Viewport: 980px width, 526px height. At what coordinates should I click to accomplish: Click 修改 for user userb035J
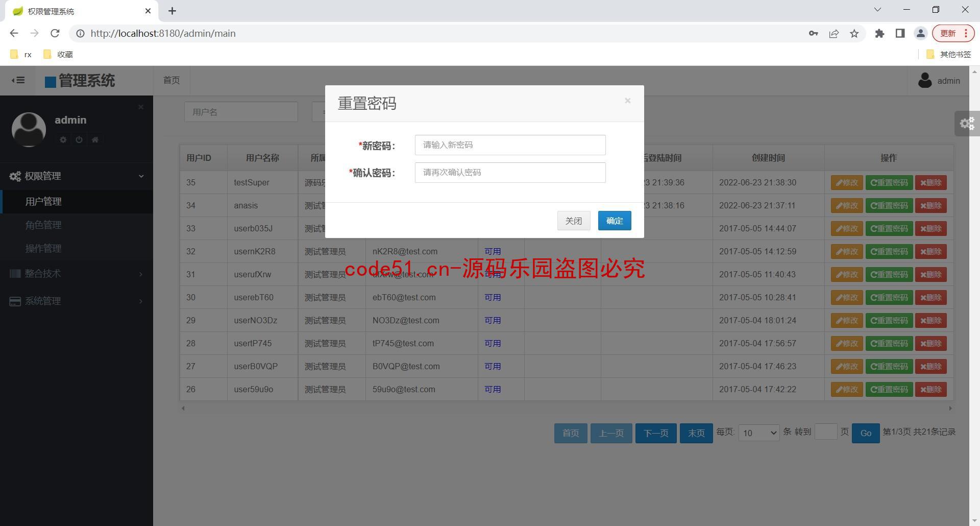(847, 228)
